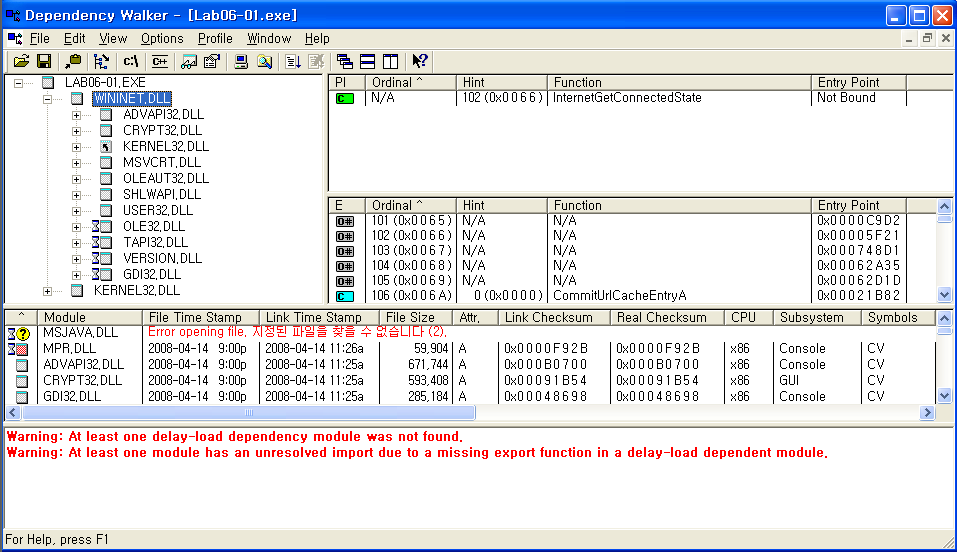
Task: Click the MDI document system icon beside File
Action: pos(15,39)
